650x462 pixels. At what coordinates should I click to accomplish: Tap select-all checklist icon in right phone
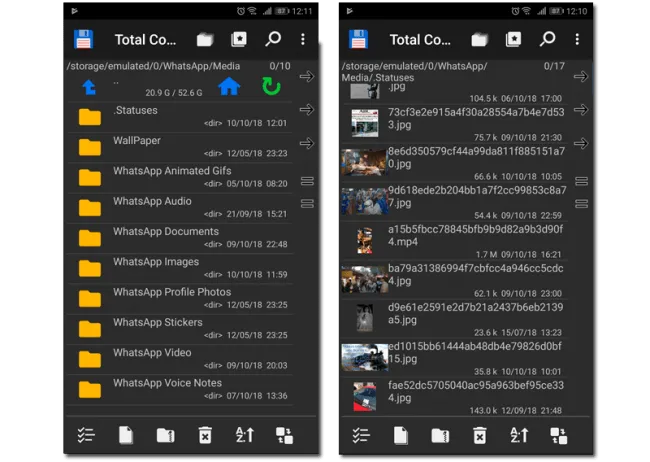(361, 435)
